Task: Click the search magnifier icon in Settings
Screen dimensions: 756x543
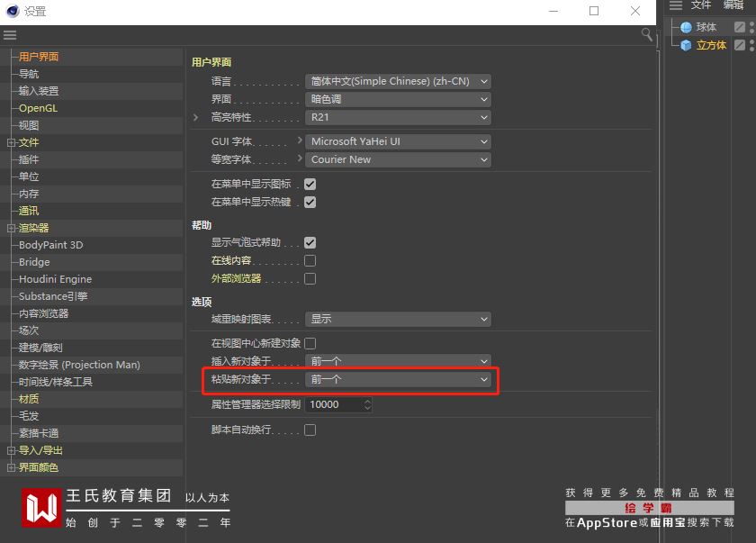Action: 646,35
